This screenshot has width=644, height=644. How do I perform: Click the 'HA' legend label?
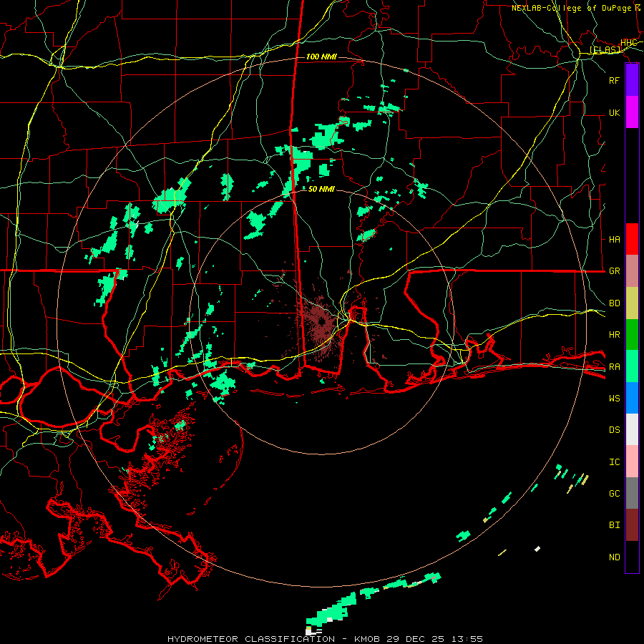point(614,240)
